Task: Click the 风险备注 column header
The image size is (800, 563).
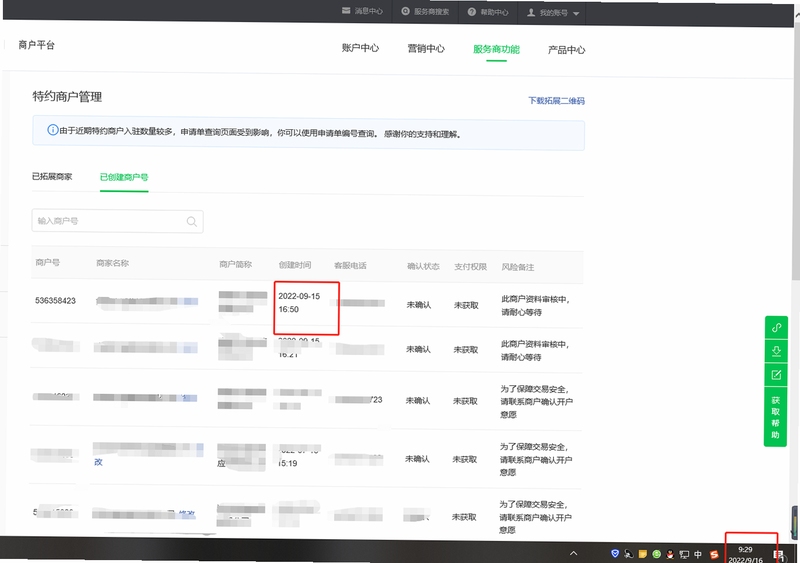Action: (517, 267)
